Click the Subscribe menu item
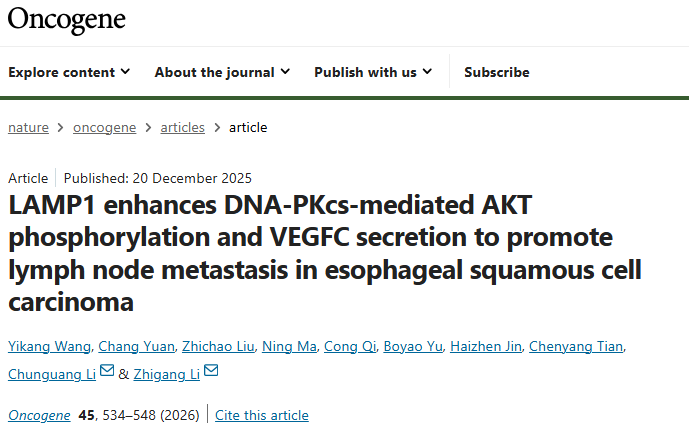This screenshot has height=423, width=689. point(497,72)
